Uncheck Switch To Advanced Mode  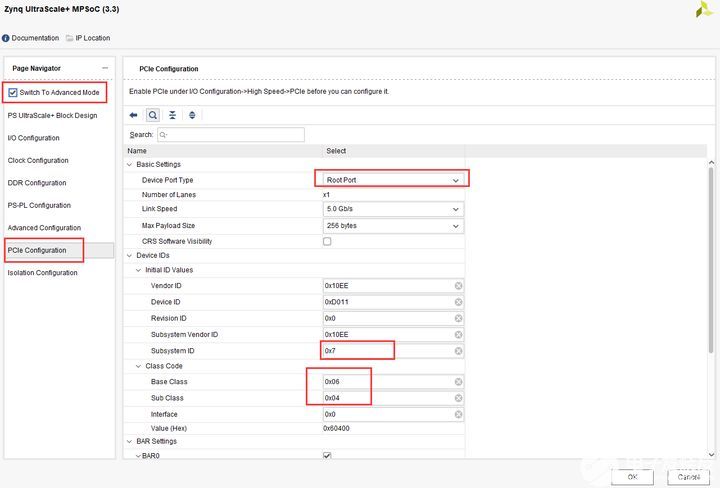pos(13,92)
